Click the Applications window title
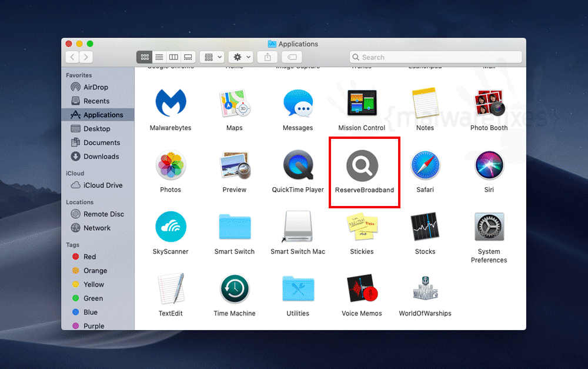Viewport: 588px width, 369px height. point(298,44)
